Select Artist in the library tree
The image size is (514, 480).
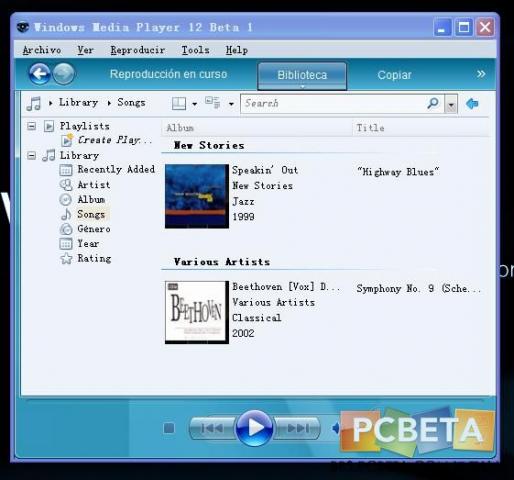(94, 185)
